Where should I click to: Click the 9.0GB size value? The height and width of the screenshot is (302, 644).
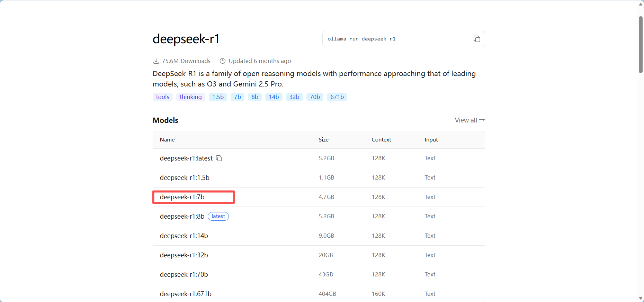pos(327,236)
